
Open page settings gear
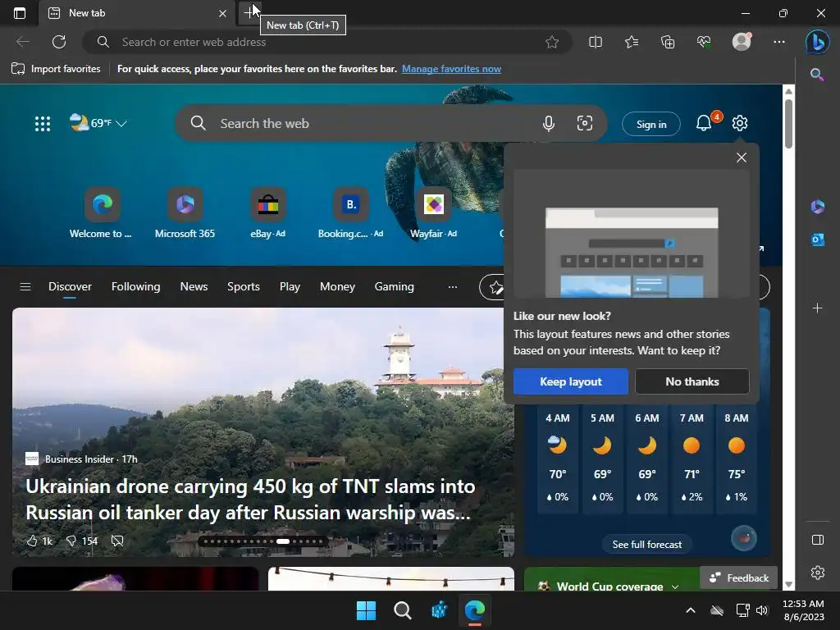coord(740,123)
